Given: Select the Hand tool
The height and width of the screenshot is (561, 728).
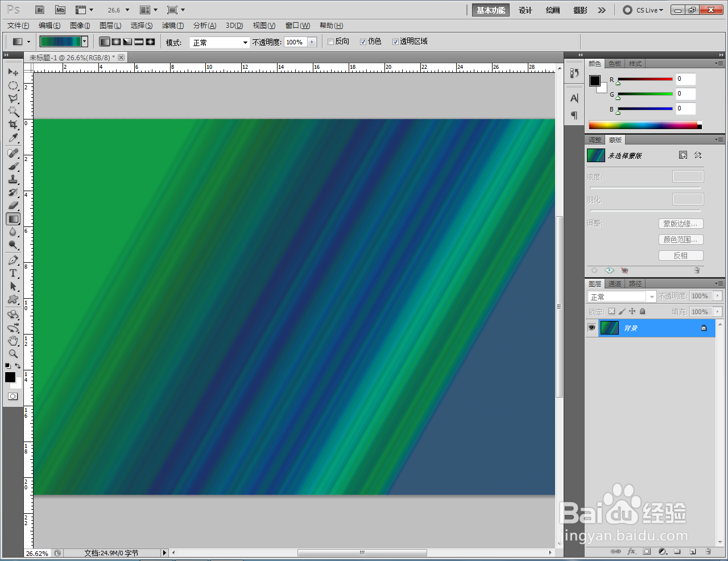Looking at the screenshot, I should 13,341.
